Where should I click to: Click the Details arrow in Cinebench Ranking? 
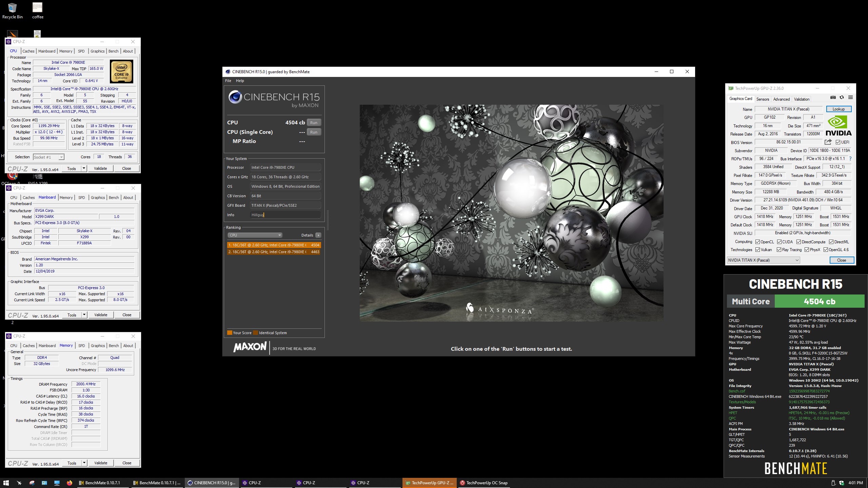tap(318, 235)
